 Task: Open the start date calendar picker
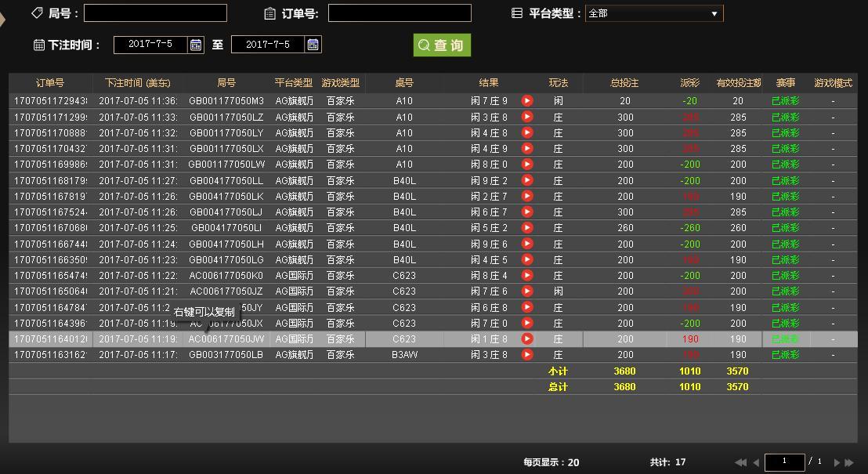pyautogui.click(x=196, y=45)
